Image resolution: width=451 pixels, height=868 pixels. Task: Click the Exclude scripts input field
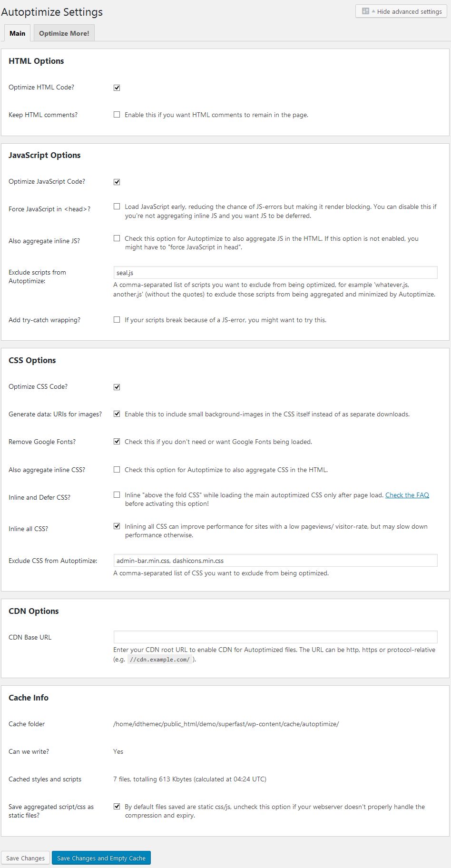275,273
